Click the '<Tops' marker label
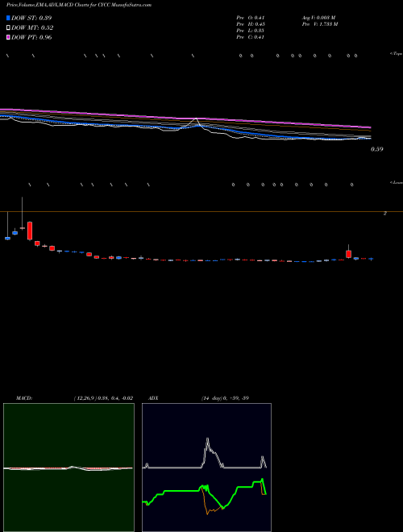 [397, 54]
